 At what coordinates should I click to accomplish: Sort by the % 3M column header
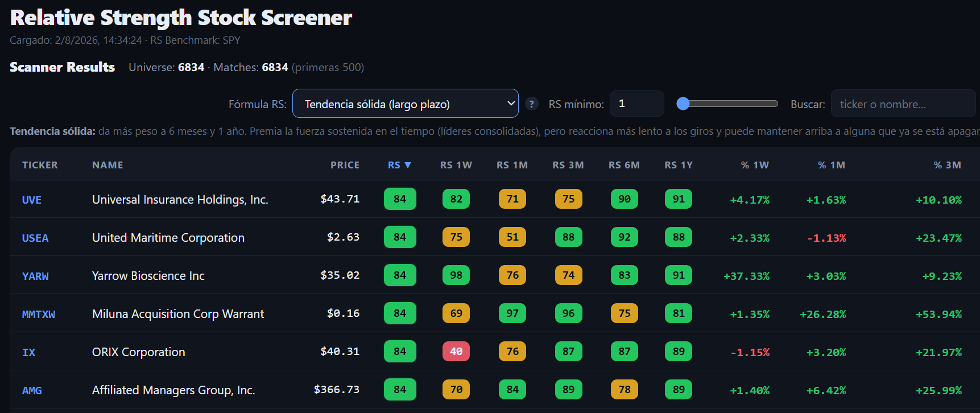pos(947,165)
